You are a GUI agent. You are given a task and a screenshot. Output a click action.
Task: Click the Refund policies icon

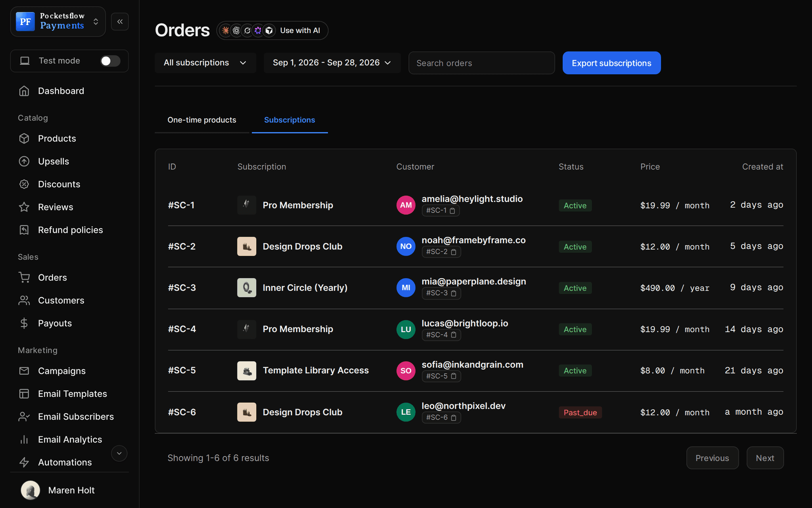coord(24,230)
